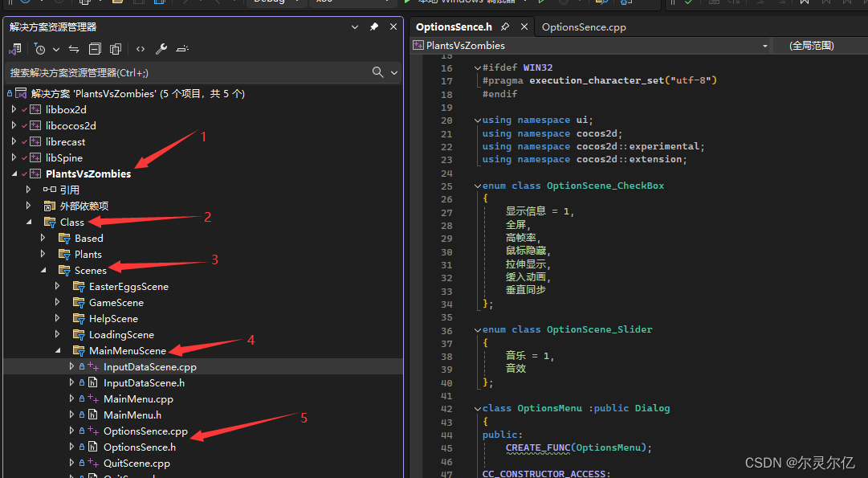Click the enum value 鼠标隐藏 on line 30
This screenshot has height=478, width=868.
[x=525, y=251]
